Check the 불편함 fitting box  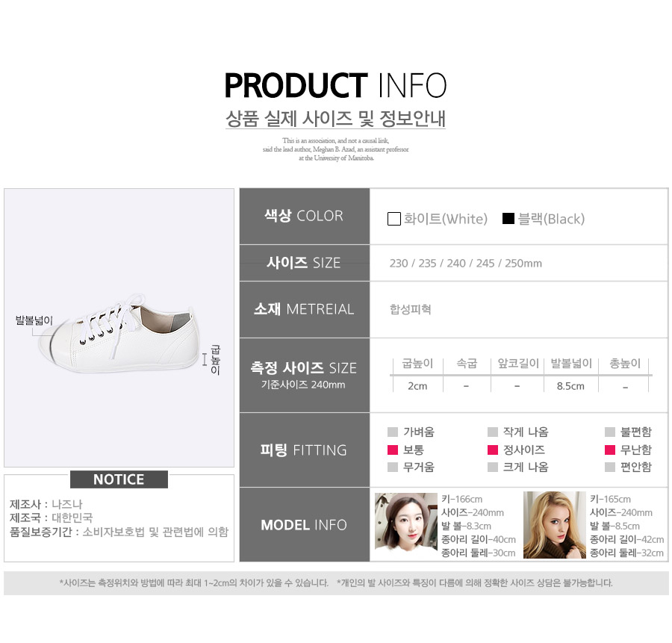click(610, 432)
